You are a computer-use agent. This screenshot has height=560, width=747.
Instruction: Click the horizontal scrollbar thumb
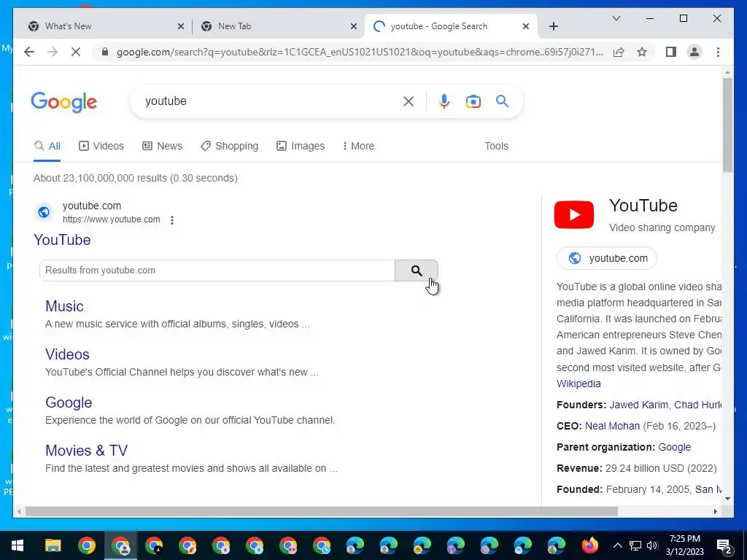(x=322, y=511)
